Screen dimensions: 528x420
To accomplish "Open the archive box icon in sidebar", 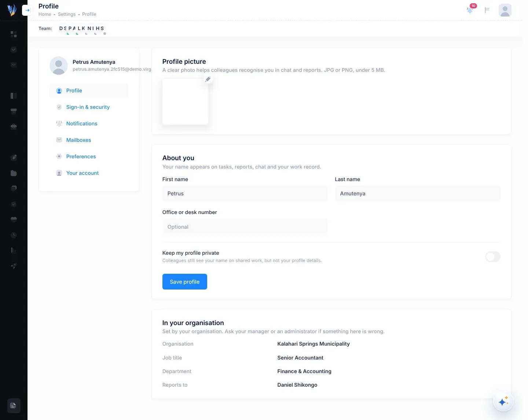I will 14,111.
